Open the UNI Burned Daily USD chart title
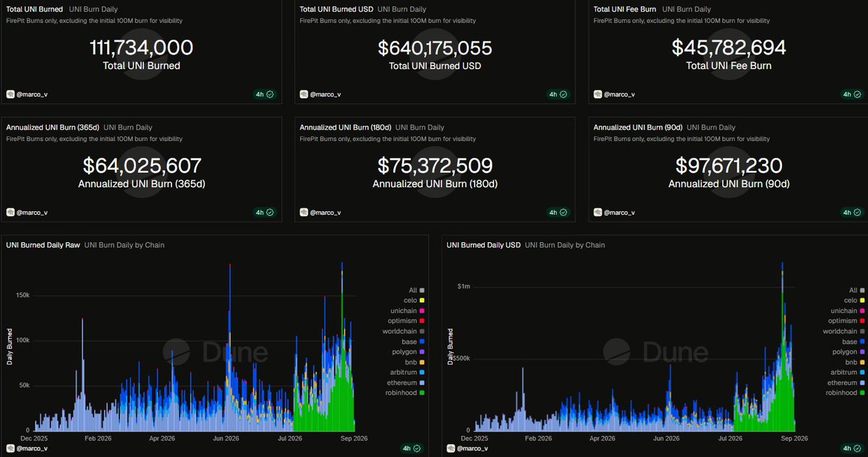This screenshot has width=868, height=457. tap(483, 245)
